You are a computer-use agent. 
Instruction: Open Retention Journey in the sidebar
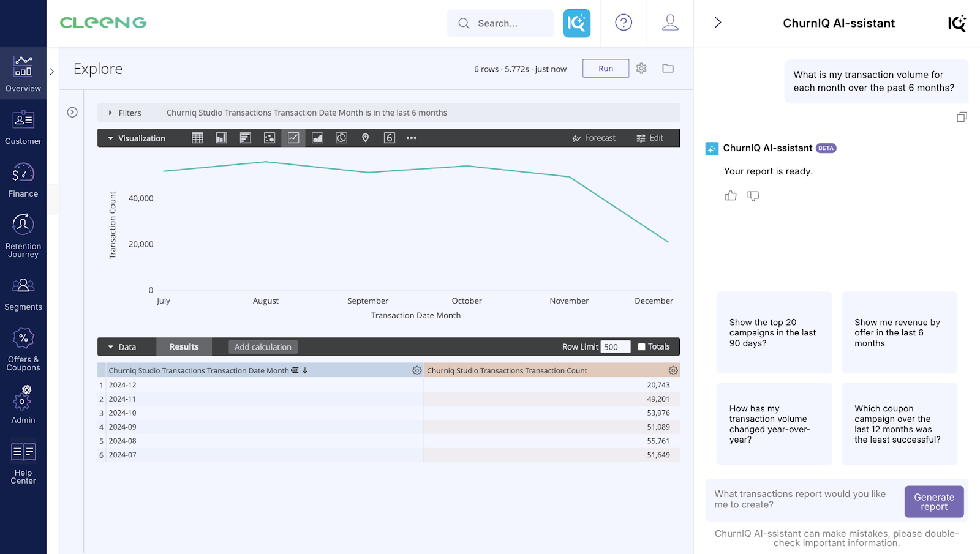[23, 236]
